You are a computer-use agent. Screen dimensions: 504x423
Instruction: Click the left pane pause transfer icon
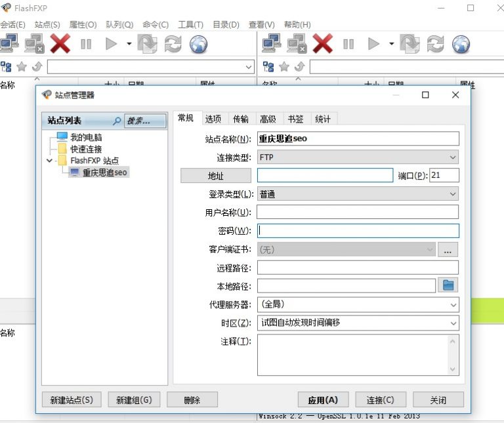[x=86, y=44]
